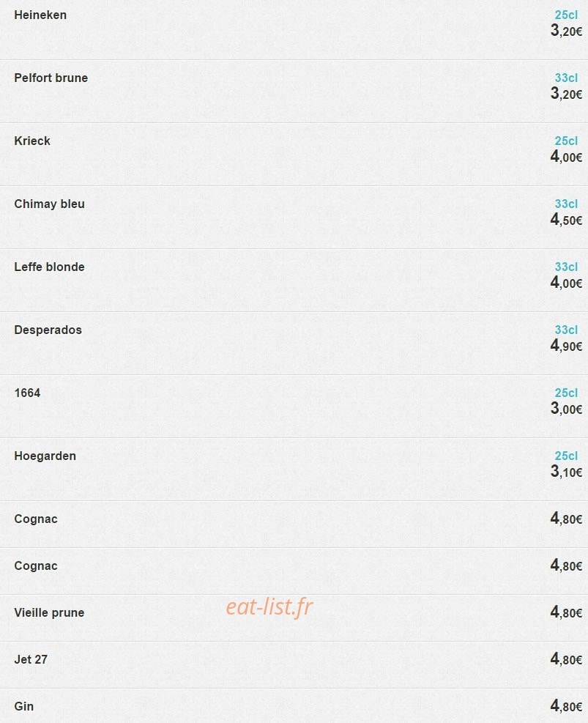Select Chimay bleu from the list
Image resolution: width=588 pixels, height=723 pixels.
[x=49, y=204]
